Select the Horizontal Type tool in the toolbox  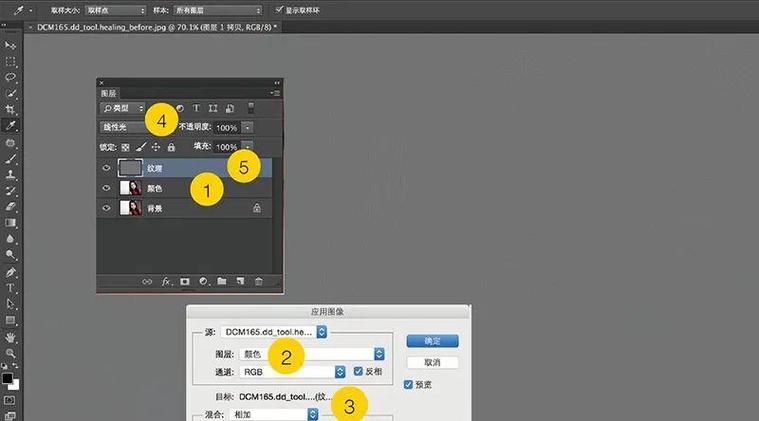pyautogui.click(x=10, y=288)
